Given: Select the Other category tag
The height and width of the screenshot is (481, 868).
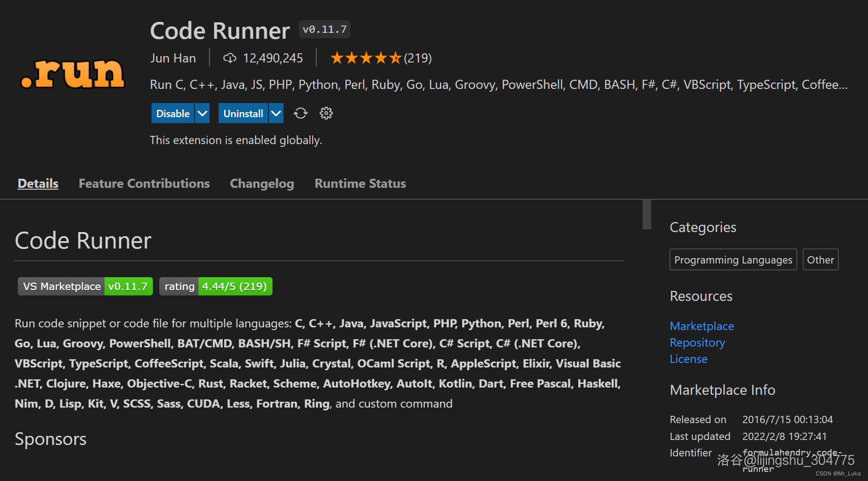Looking at the screenshot, I should tap(821, 259).
